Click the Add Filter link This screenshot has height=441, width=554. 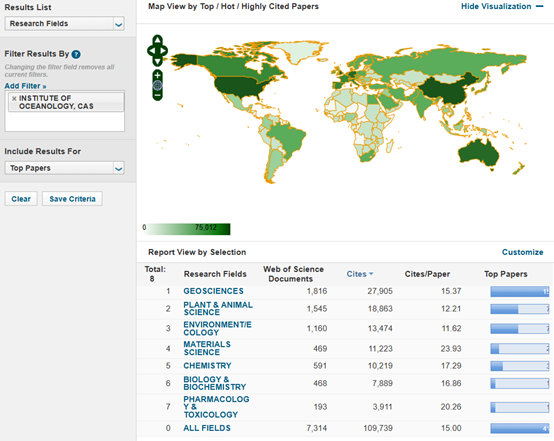click(x=25, y=86)
